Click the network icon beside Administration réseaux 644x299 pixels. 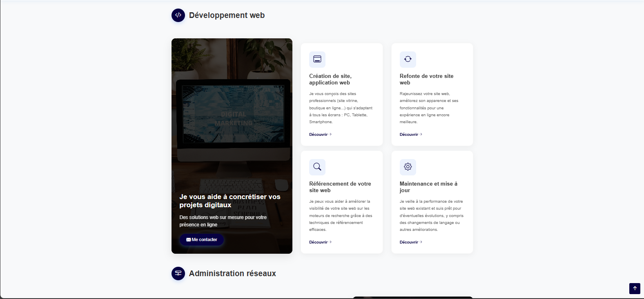tap(178, 273)
